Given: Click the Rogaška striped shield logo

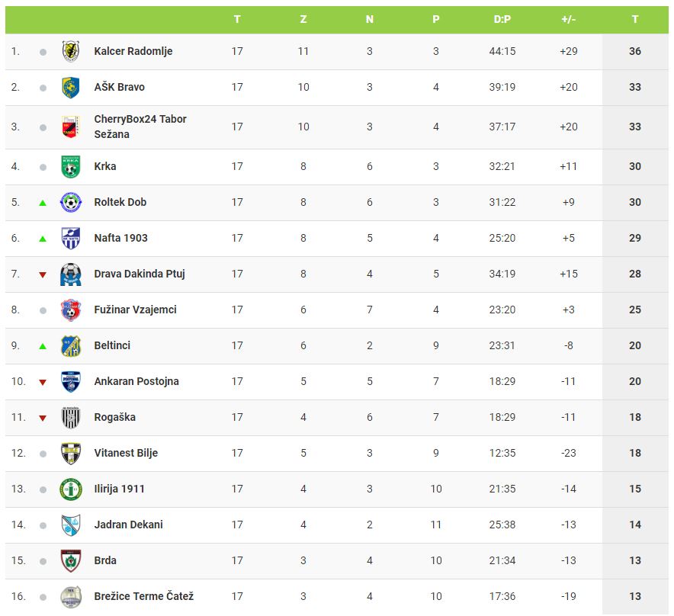Looking at the screenshot, I should point(71,417).
